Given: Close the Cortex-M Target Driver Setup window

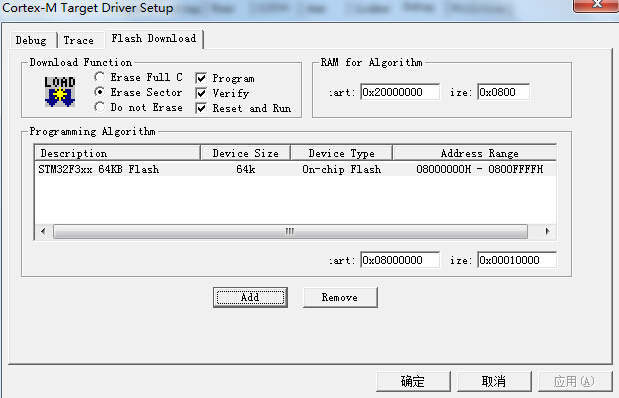Looking at the screenshot, I should (596, 5).
